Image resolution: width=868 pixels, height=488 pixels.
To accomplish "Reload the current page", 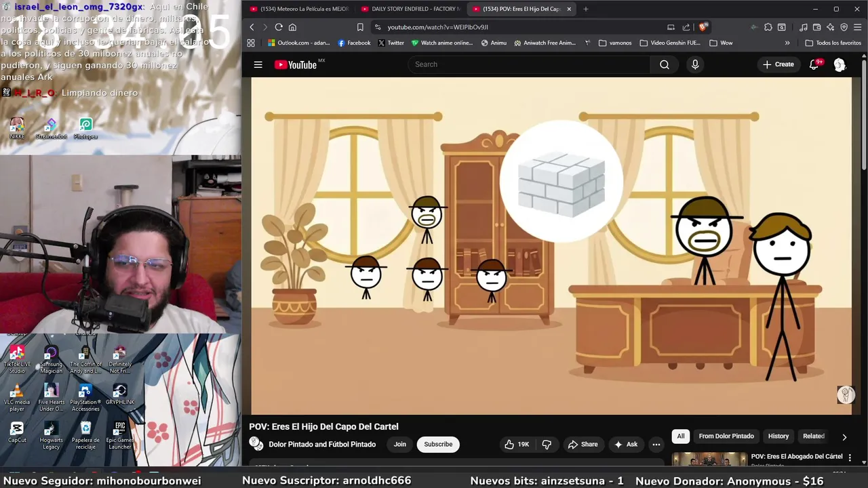I will (279, 27).
